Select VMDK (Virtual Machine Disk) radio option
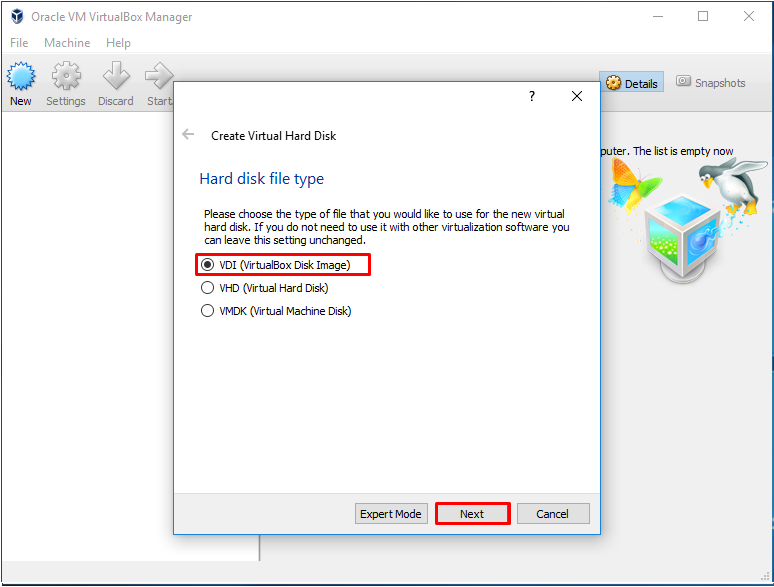Screen dimensions: 774x587 point(276,311)
